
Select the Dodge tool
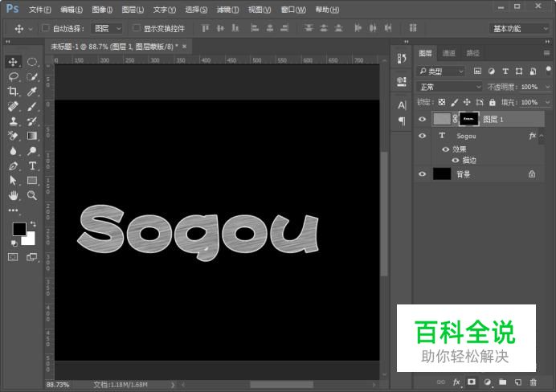(32, 151)
